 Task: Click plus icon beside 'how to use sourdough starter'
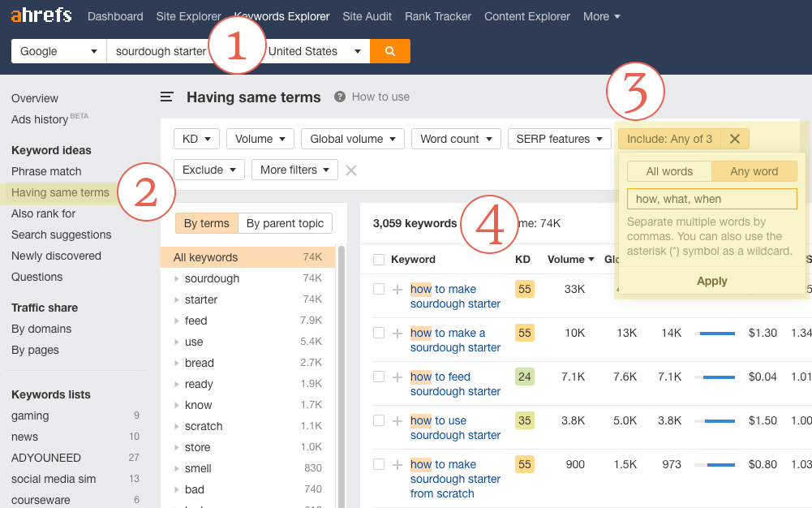point(397,421)
